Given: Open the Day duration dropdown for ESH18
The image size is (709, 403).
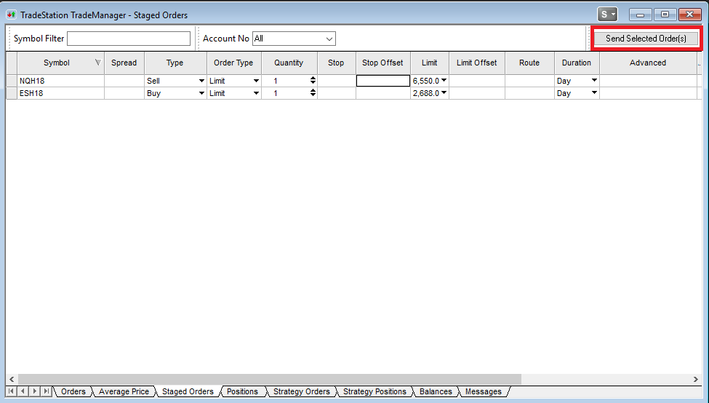Looking at the screenshot, I should [594, 93].
